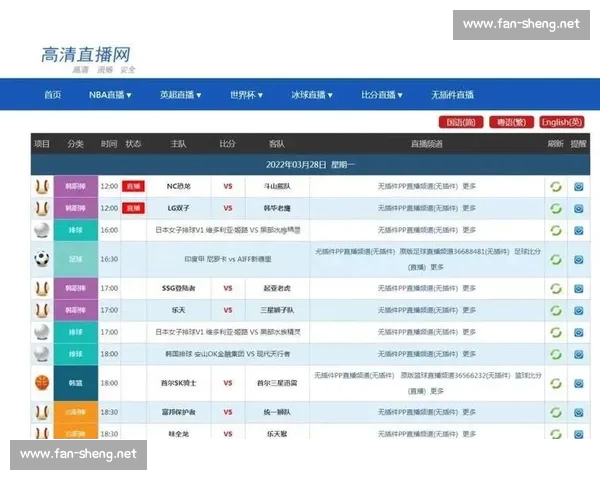Expand the 比分直播 dropdown menu
This screenshot has width=600, height=480.
pos(382,95)
